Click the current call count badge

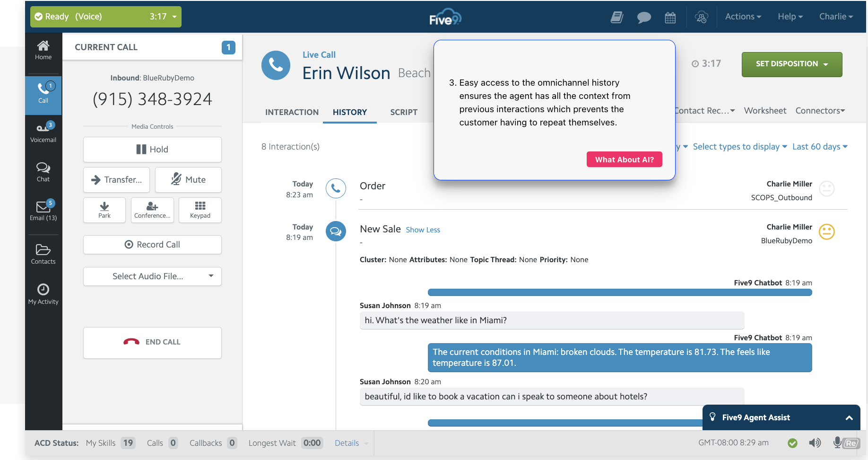[228, 47]
